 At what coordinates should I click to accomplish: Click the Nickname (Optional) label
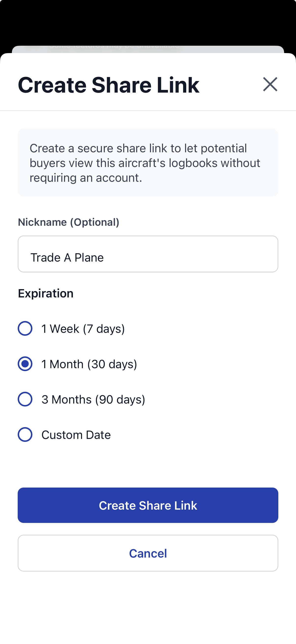pyautogui.click(x=68, y=222)
